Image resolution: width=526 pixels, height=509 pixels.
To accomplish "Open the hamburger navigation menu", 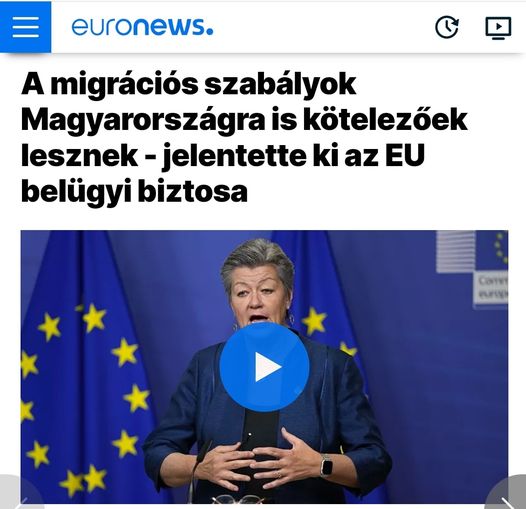I will tap(25, 27).
